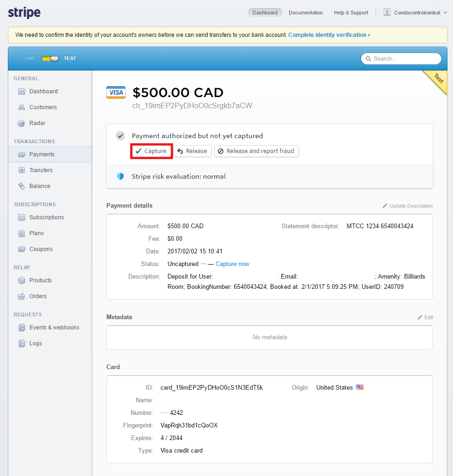The height and width of the screenshot is (476, 453).
Task: Click the Transfers icon in sidebar
Action: click(x=21, y=170)
